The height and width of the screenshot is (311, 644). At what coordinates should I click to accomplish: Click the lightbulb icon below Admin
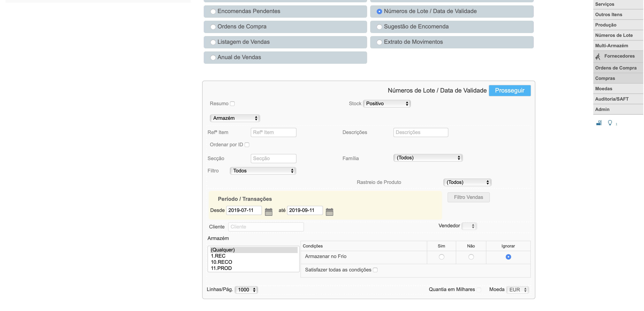click(610, 123)
